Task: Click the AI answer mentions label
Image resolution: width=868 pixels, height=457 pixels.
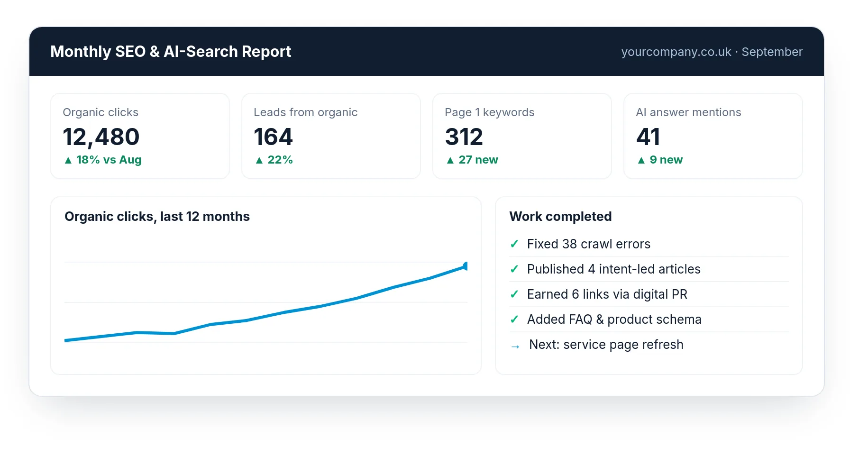Action: pos(688,112)
